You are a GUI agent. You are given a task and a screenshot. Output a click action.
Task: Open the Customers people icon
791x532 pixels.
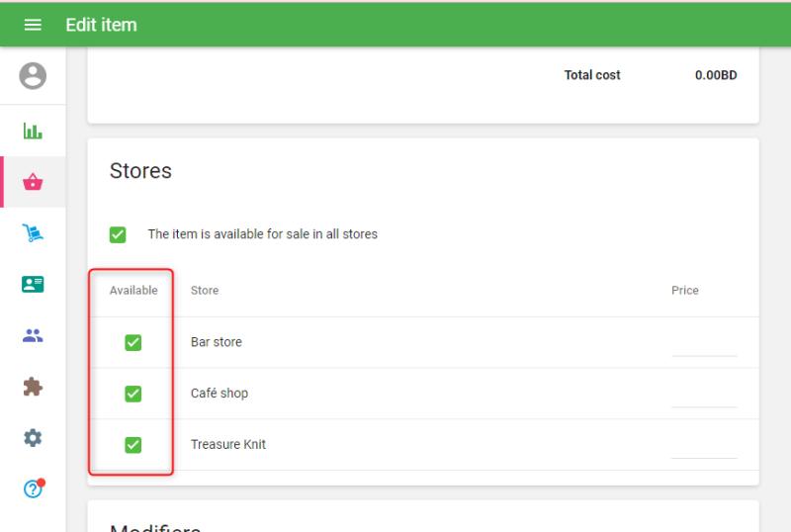tap(33, 336)
